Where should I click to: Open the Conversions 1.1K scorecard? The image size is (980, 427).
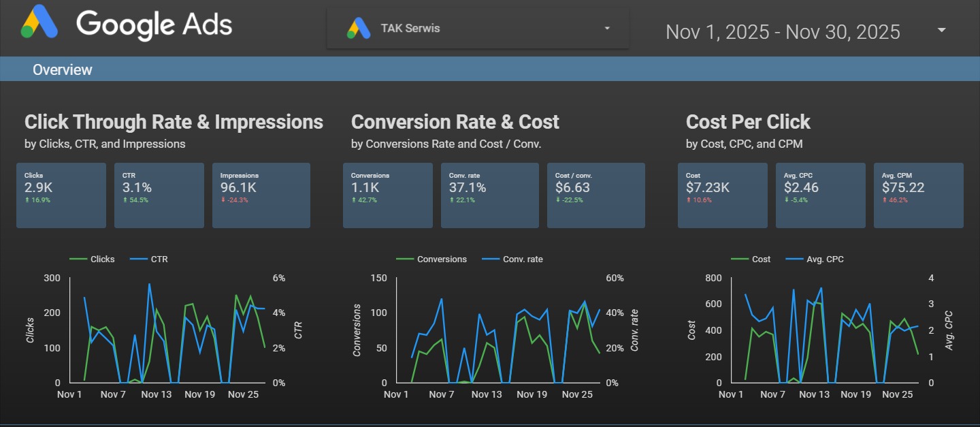pos(388,195)
